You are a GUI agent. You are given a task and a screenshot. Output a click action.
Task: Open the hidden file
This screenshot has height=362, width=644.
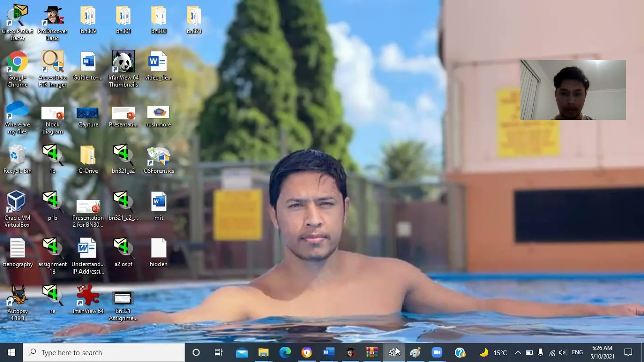tap(158, 253)
